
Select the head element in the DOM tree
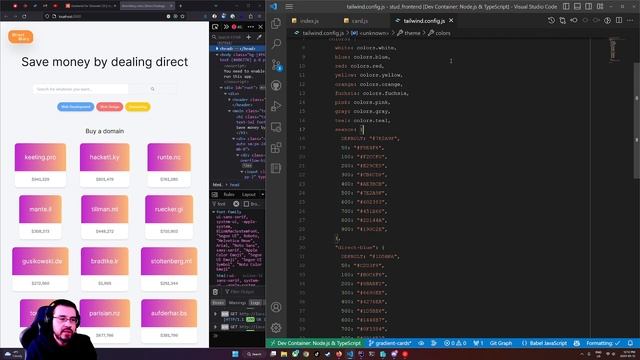pos(238,49)
